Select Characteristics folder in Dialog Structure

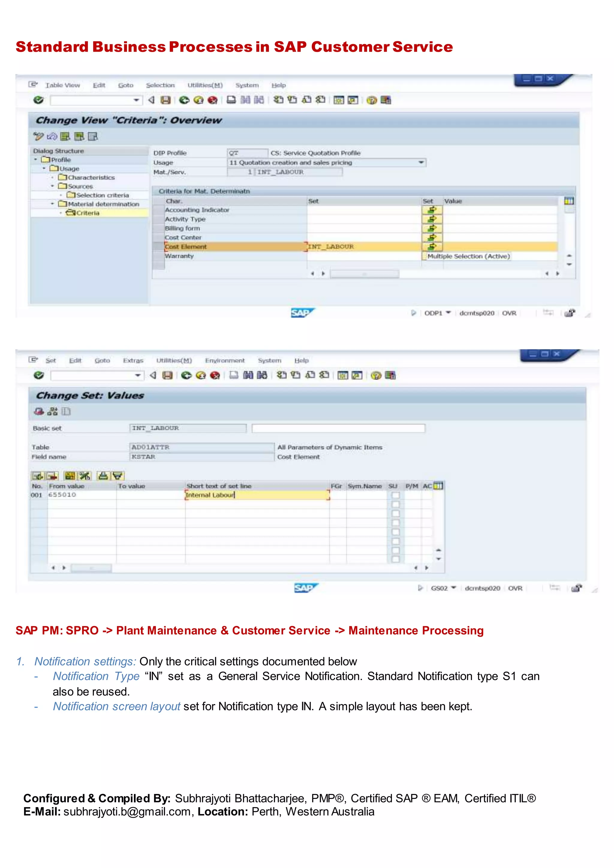pyautogui.click(x=87, y=177)
